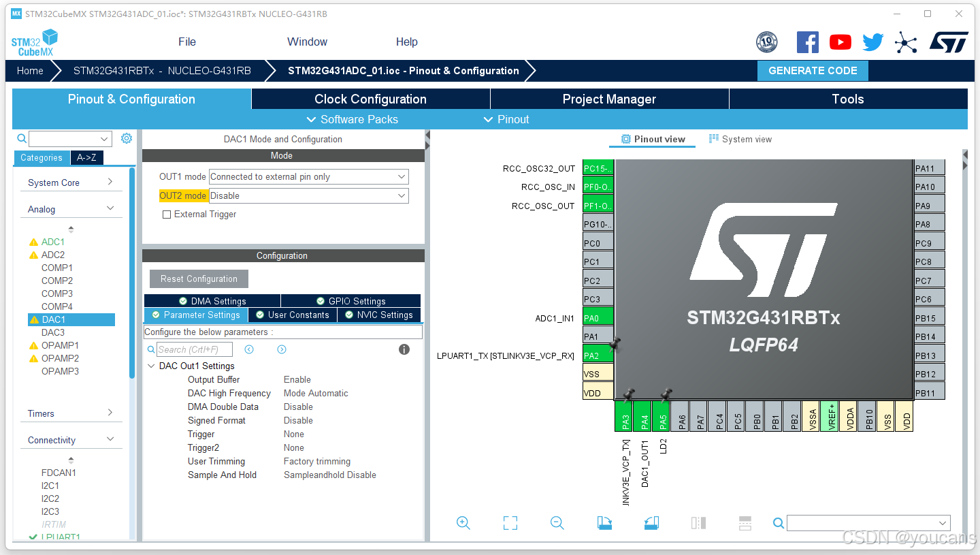Click DAC High Frequency Mode Automatic value
980x555 pixels.
[x=316, y=394]
